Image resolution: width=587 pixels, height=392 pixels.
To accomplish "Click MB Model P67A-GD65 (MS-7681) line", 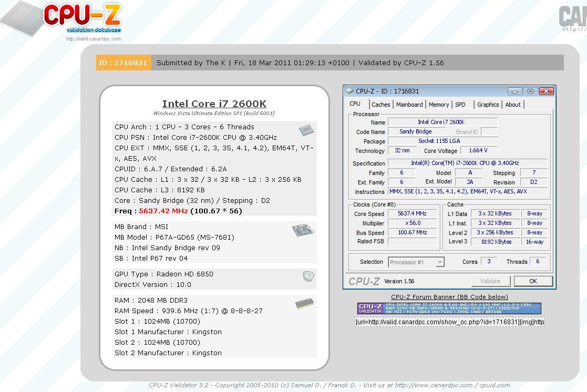I will (174, 238).
